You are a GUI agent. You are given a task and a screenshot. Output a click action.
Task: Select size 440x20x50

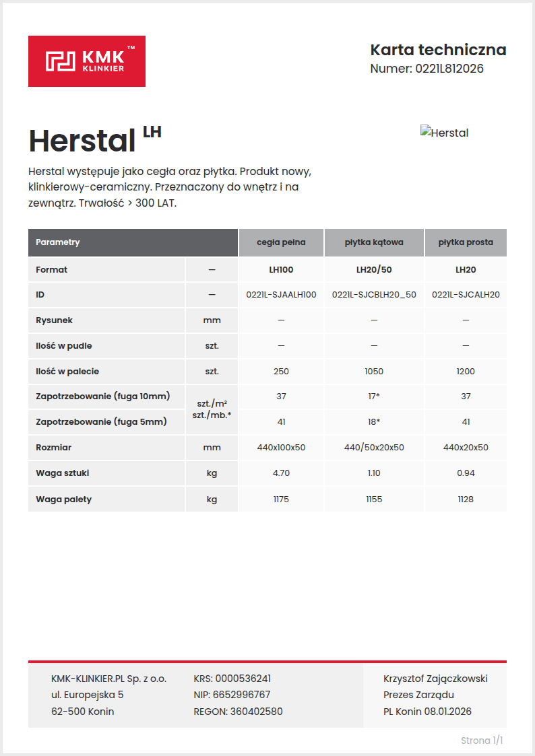pyautogui.click(x=466, y=448)
